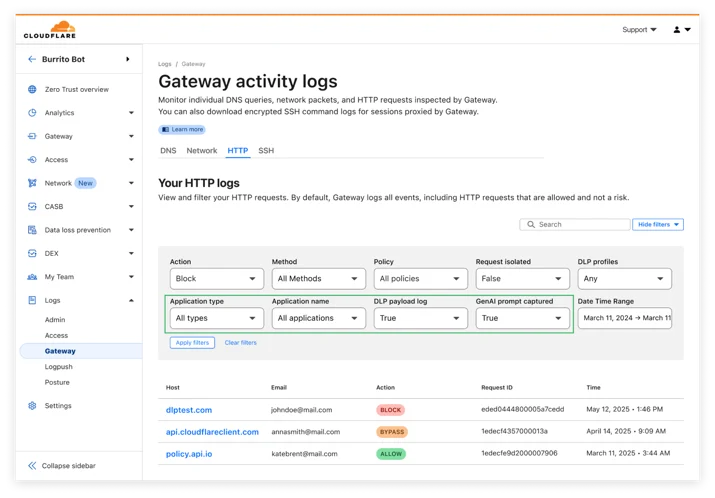Click the Zero Trust overview globe icon
This screenshot has height=498, width=715.
[32, 89]
